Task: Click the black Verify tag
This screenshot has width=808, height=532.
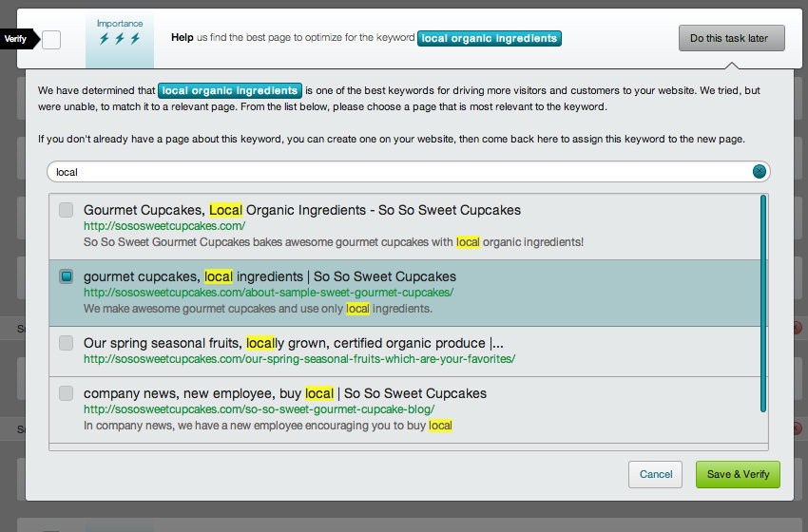Action: pyautogui.click(x=20, y=39)
